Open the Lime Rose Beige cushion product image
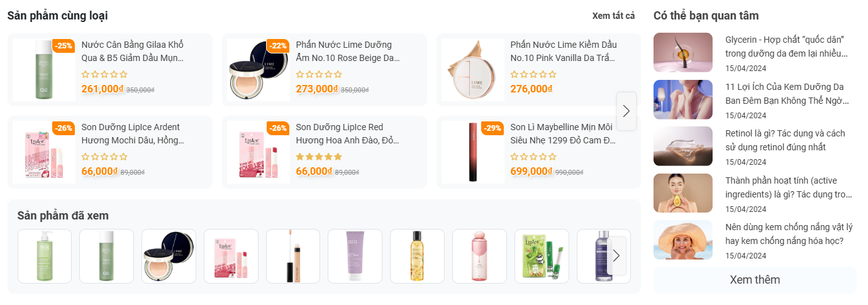The height and width of the screenshot is (305, 868). coord(259,70)
